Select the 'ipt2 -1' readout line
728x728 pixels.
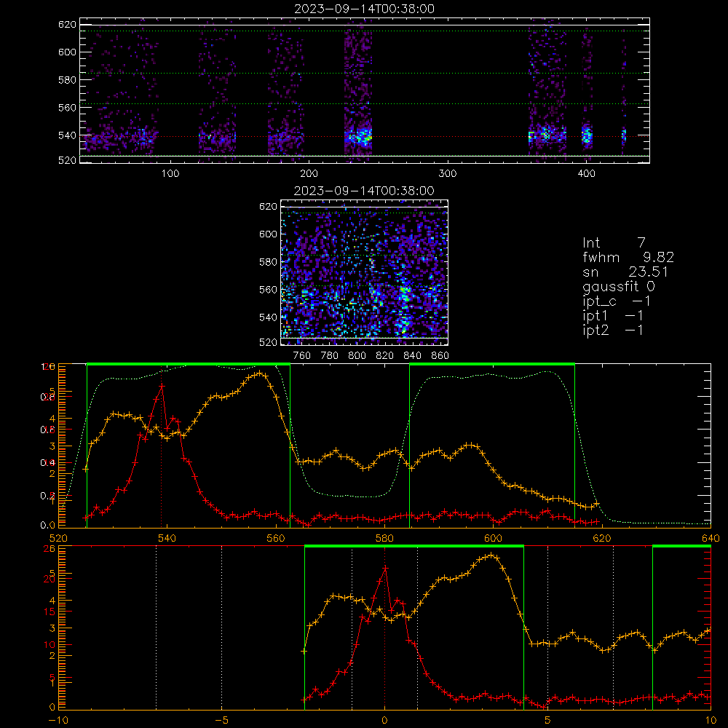coord(613,330)
